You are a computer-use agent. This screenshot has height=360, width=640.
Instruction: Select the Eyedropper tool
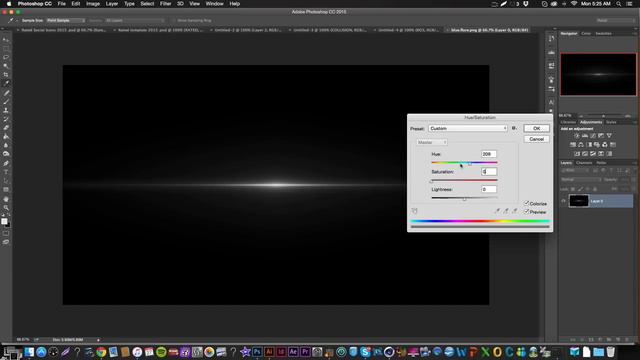(x=6, y=83)
